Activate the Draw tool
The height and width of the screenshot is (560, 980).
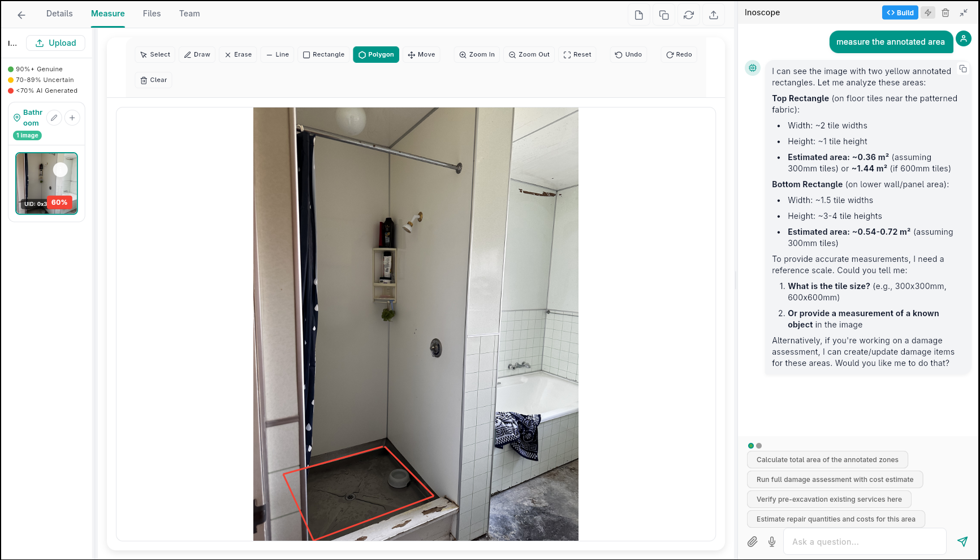click(x=197, y=54)
